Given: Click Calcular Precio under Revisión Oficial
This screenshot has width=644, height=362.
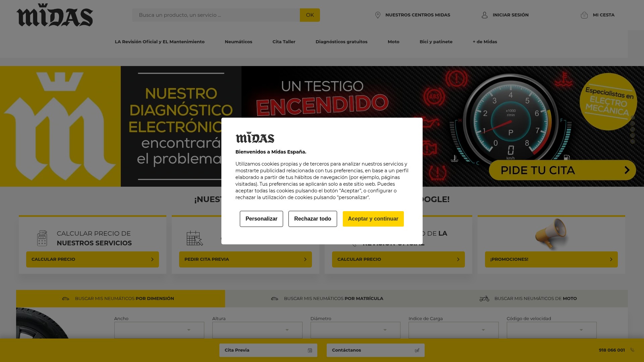Looking at the screenshot, I should pyautogui.click(x=398, y=259).
